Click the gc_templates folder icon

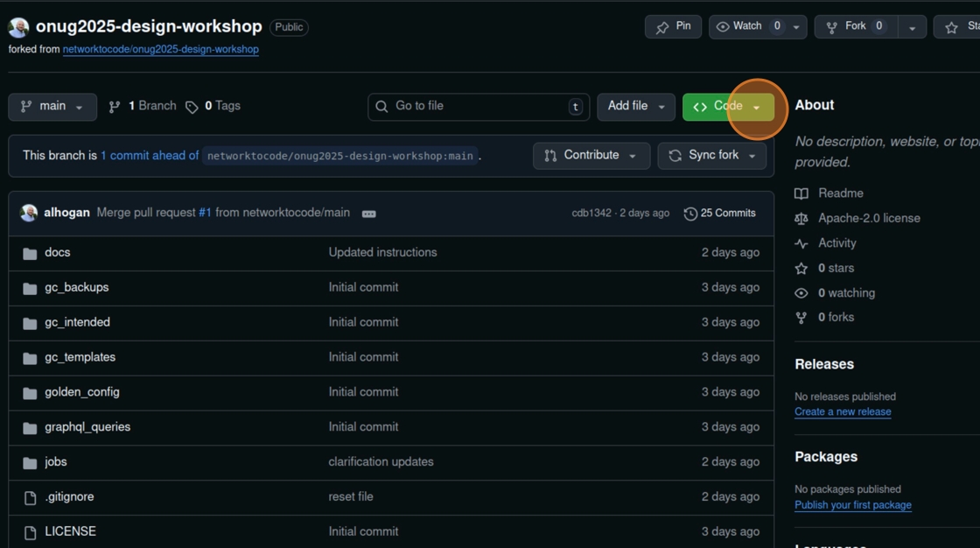click(x=30, y=358)
